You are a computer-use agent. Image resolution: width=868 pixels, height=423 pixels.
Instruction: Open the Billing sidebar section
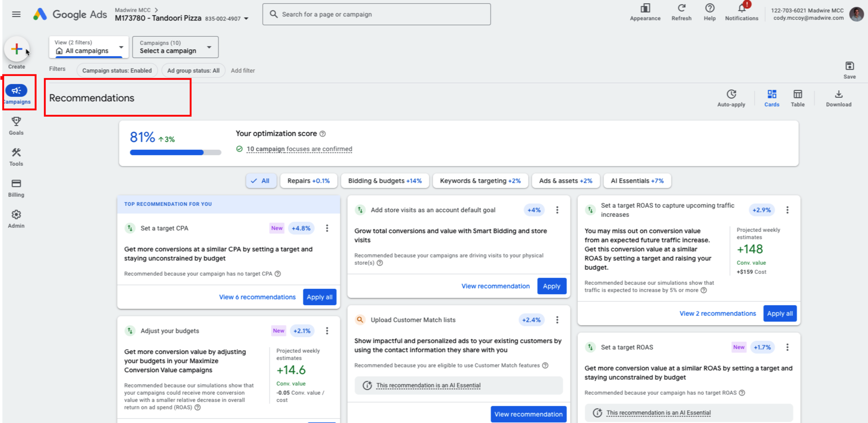[x=16, y=188]
